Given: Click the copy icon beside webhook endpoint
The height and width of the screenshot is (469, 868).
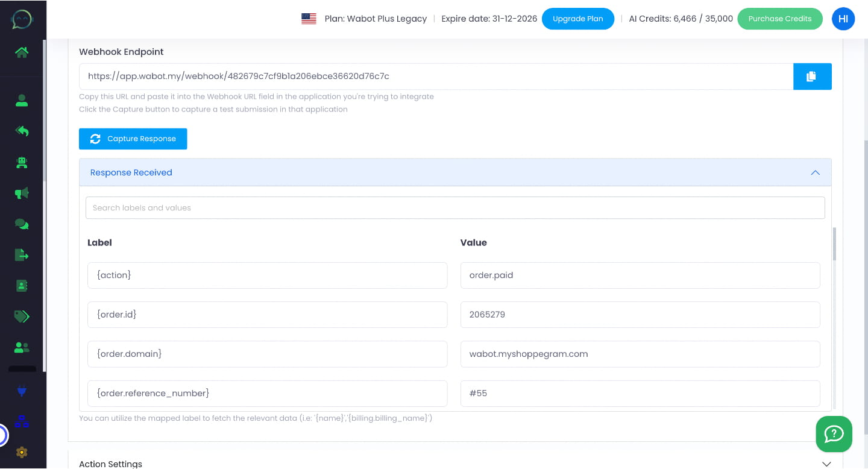Looking at the screenshot, I should (812, 77).
